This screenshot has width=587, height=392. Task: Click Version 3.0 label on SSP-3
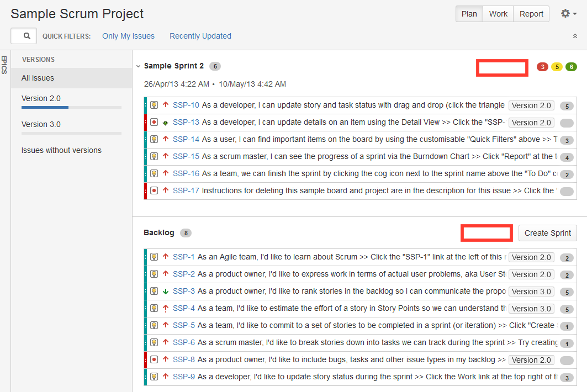[x=531, y=292]
